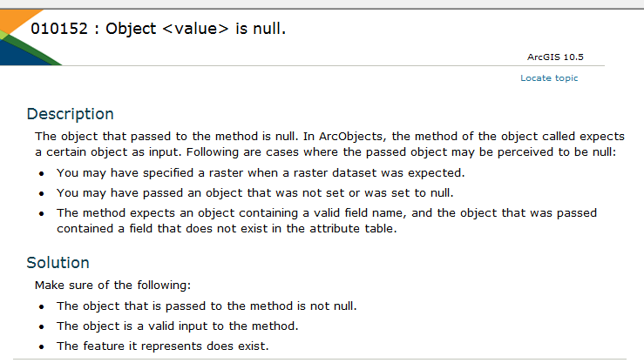Image resolution: width=644 pixels, height=363 pixels.
Task: Click the Description heading
Action: pos(70,114)
